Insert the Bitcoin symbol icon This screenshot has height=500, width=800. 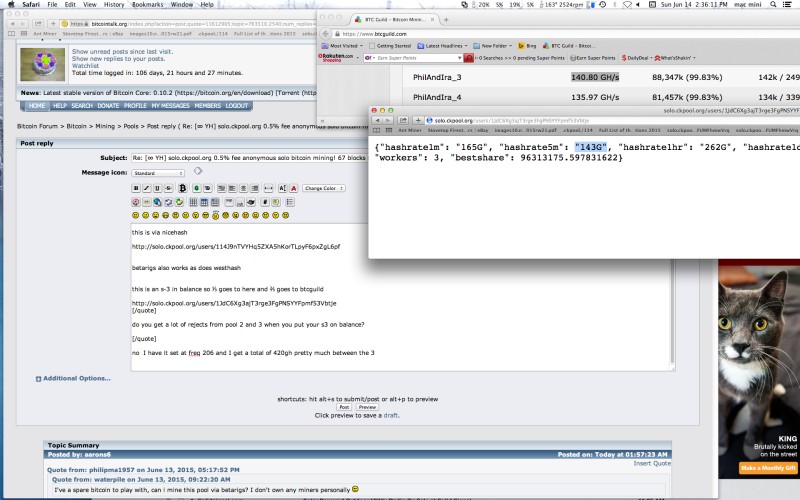pos(183,188)
